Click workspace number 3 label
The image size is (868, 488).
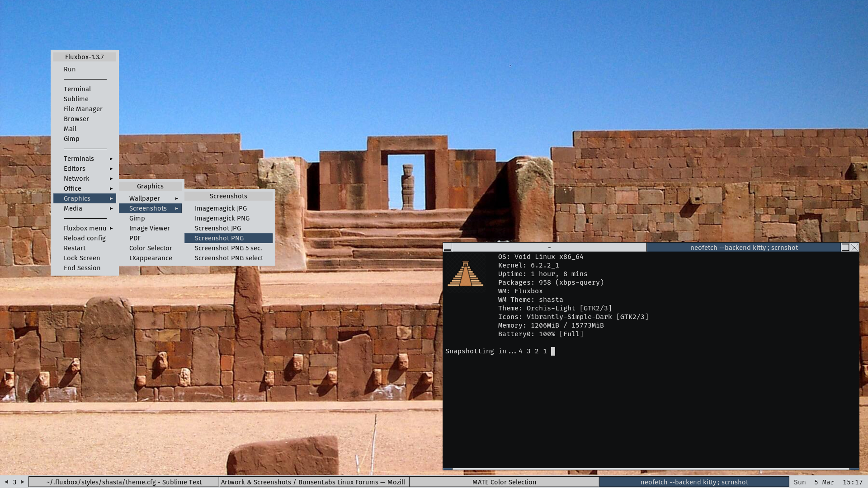click(x=14, y=482)
